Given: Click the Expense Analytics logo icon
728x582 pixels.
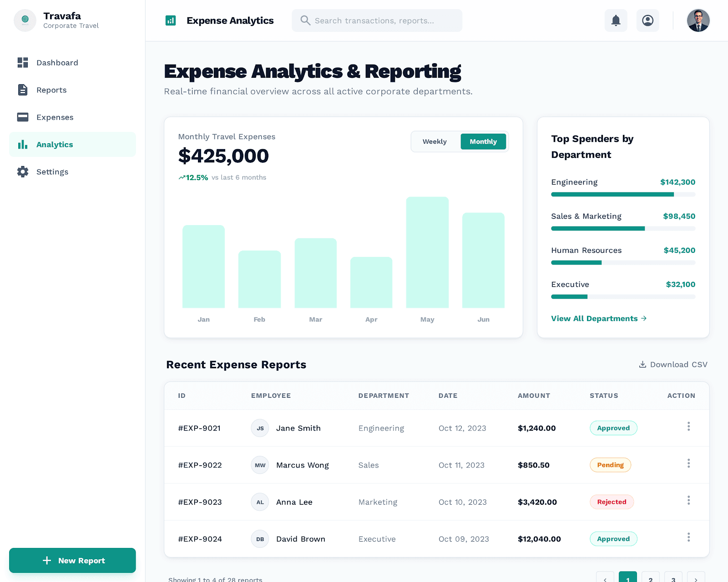Looking at the screenshot, I should pos(171,20).
